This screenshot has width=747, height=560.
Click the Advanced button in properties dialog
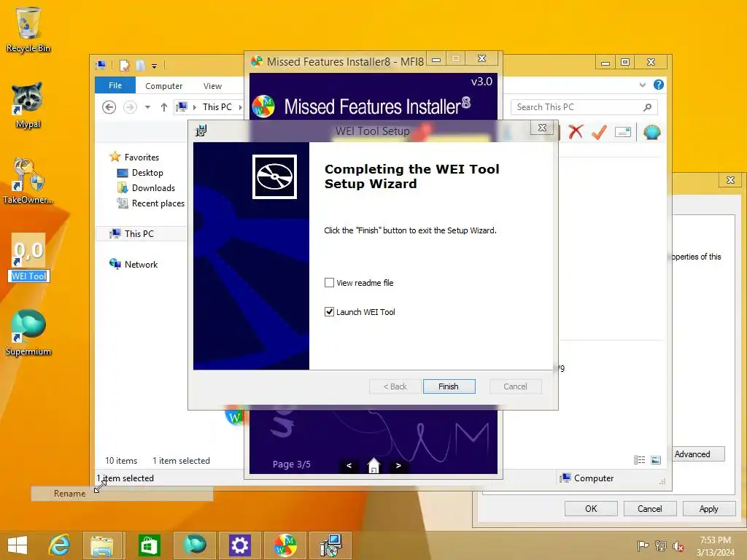tap(698, 454)
